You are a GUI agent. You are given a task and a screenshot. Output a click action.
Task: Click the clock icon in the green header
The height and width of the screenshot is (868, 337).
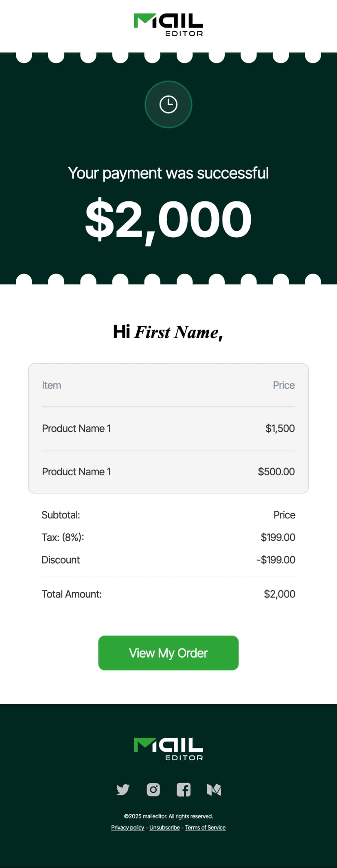pyautogui.click(x=168, y=104)
